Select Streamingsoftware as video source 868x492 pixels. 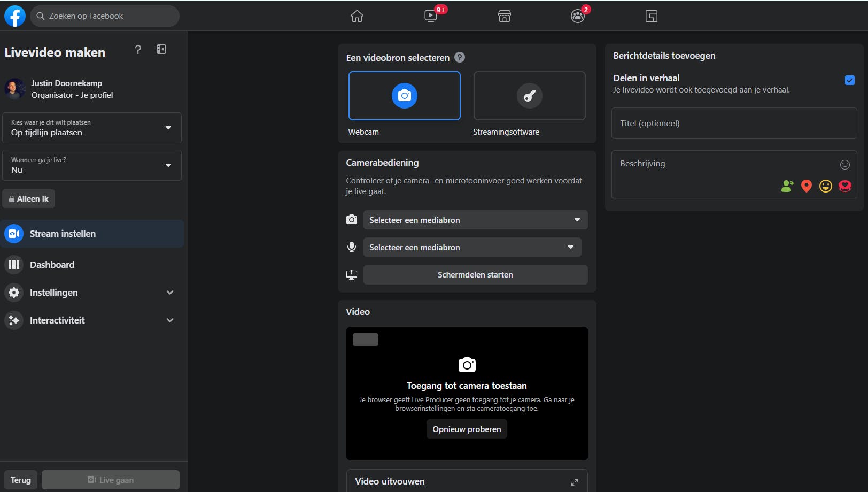pyautogui.click(x=530, y=96)
